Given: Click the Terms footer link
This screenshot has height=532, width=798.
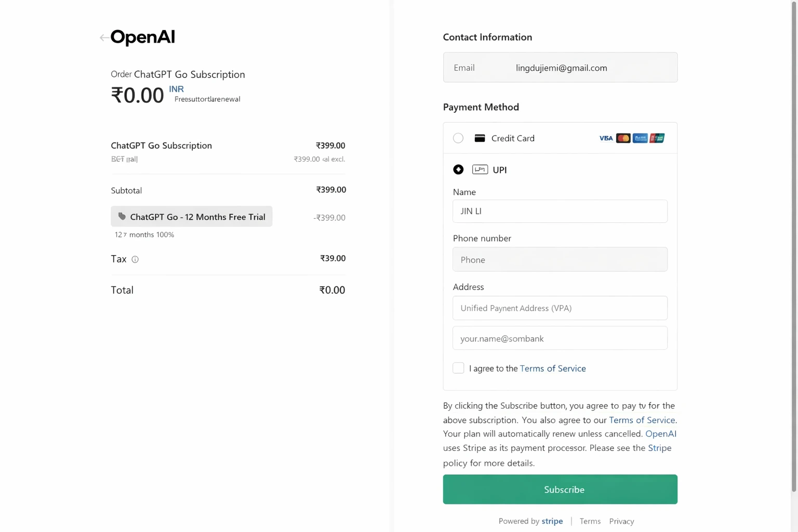Looking at the screenshot, I should coord(590,521).
